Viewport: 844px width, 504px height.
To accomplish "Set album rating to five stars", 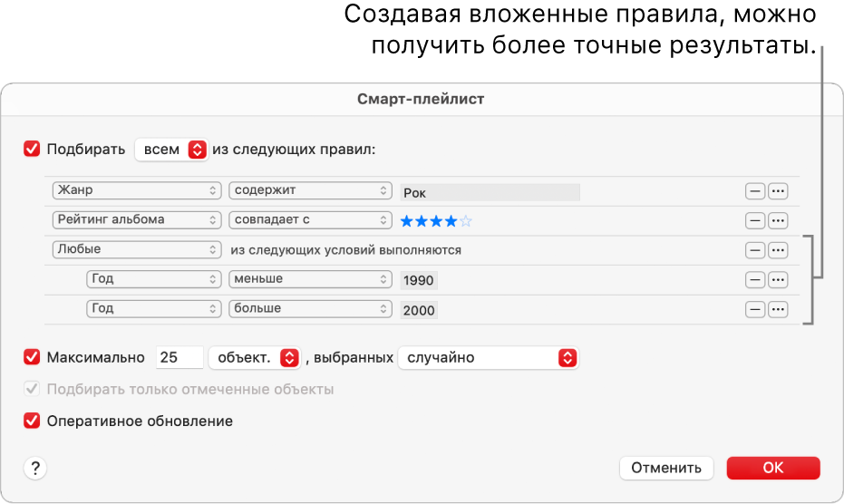I will 466,220.
